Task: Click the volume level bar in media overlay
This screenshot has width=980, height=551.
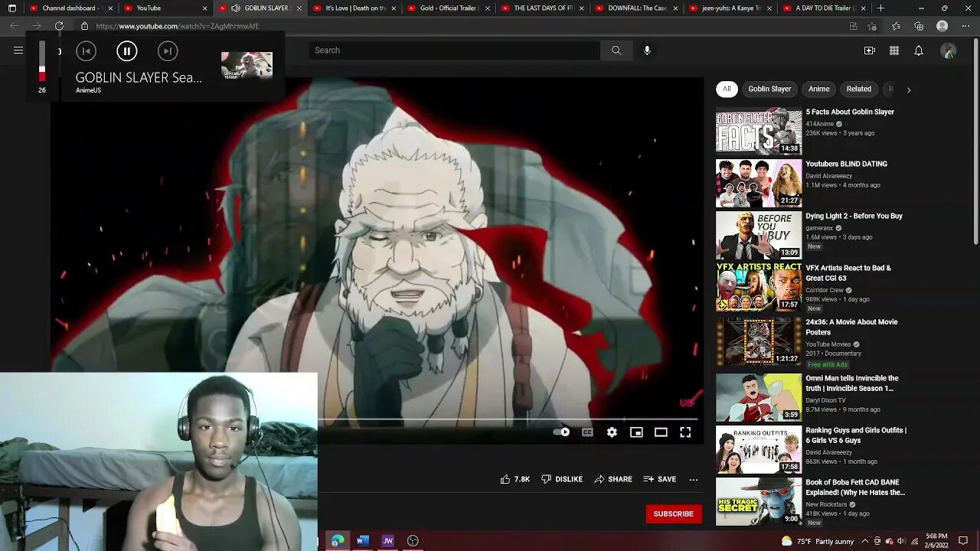Action: 42,61
